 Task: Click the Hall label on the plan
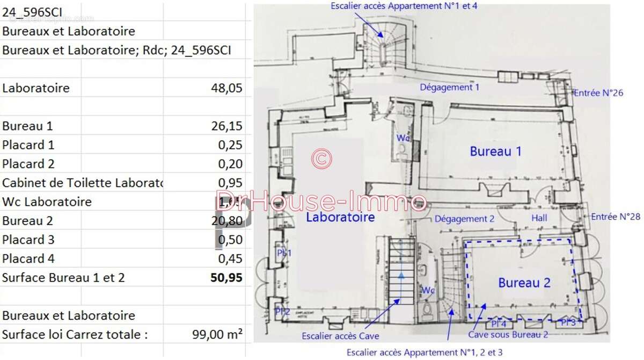pos(539,218)
